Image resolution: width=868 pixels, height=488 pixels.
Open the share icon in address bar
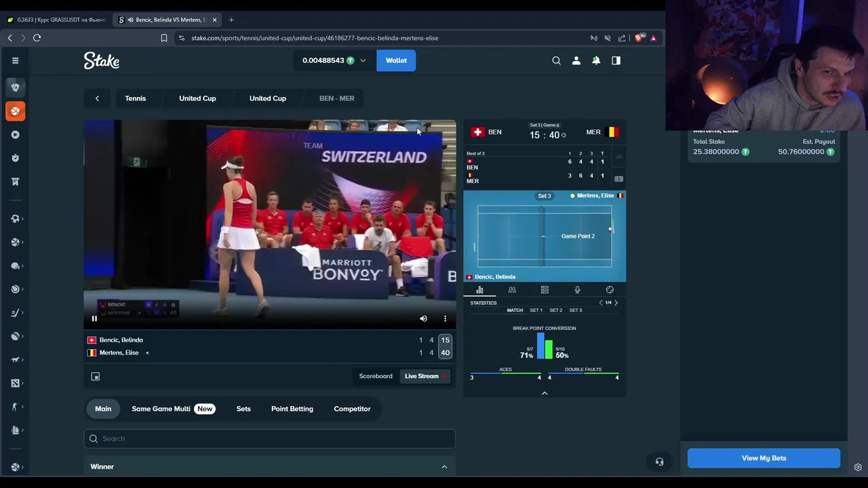click(x=622, y=38)
